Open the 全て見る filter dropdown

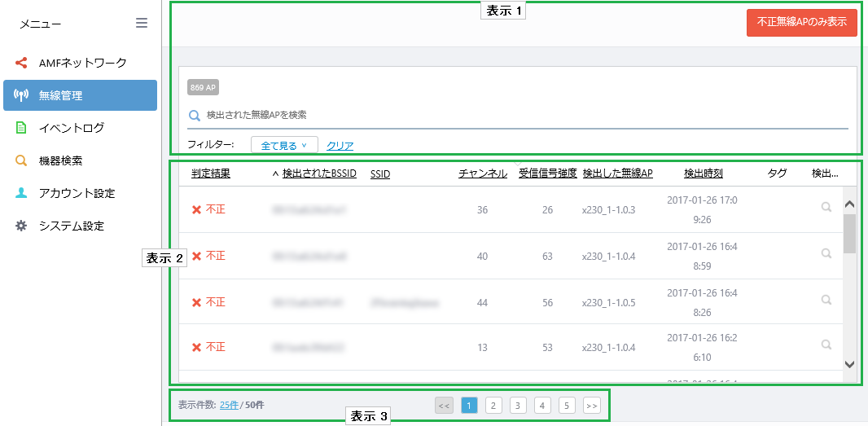pyautogui.click(x=284, y=145)
